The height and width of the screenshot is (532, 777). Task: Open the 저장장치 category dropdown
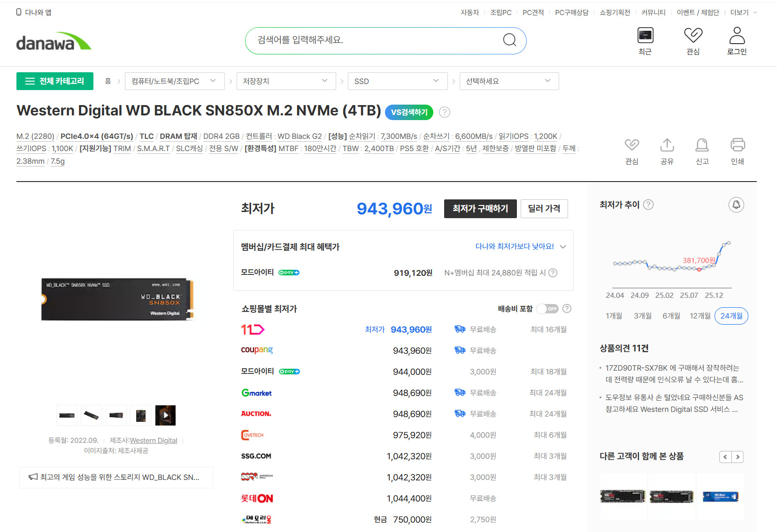click(x=286, y=81)
